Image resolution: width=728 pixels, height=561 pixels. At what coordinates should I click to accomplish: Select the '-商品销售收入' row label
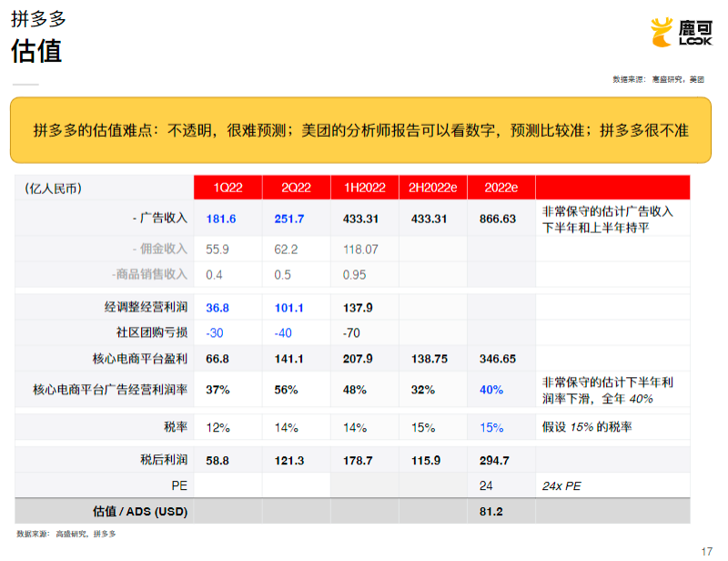[149, 275]
